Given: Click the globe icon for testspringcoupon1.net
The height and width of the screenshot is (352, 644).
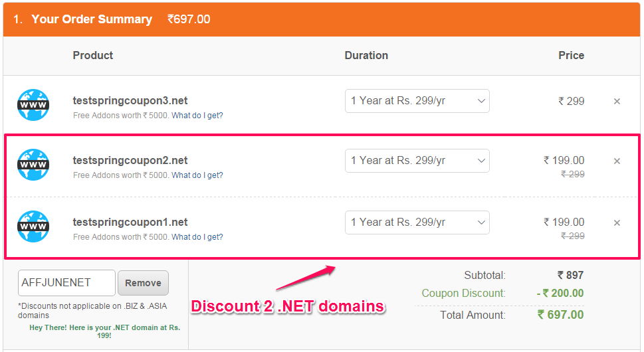Looking at the screenshot, I should point(33,226).
